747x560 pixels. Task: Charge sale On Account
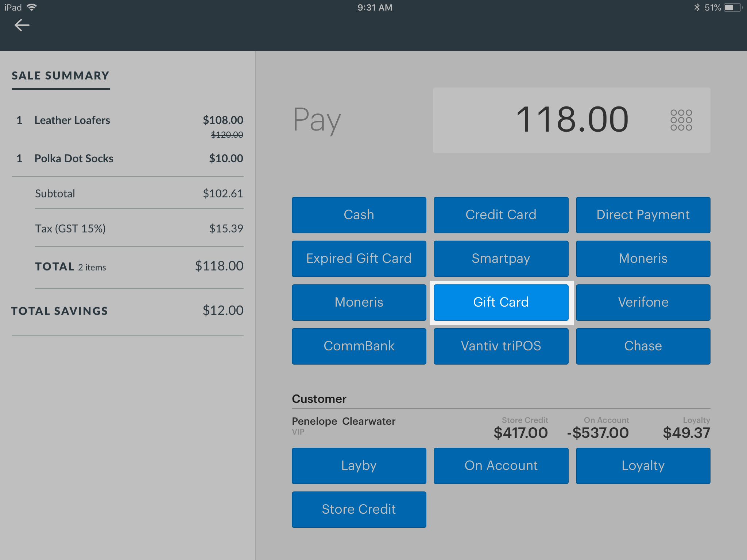[x=501, y=466]
